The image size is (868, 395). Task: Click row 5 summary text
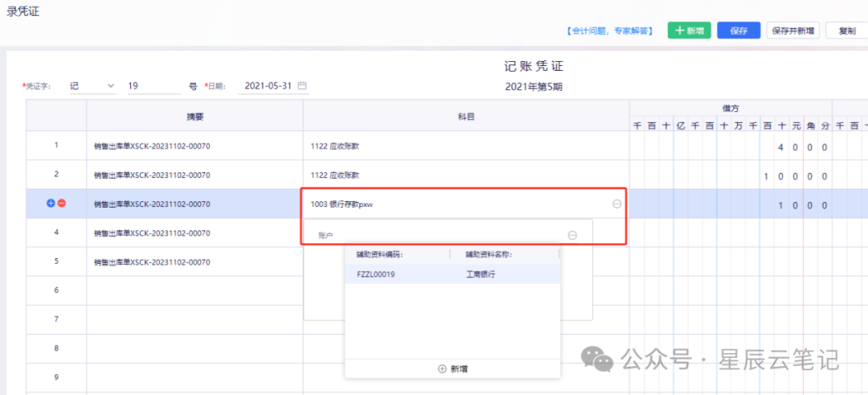tap(152, 262)
